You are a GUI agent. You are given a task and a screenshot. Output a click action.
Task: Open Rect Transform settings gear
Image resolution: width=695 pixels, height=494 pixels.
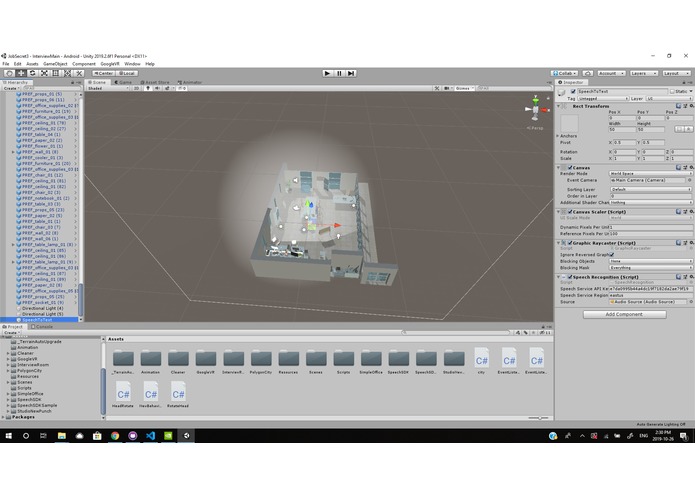click(x=691, y=106)
